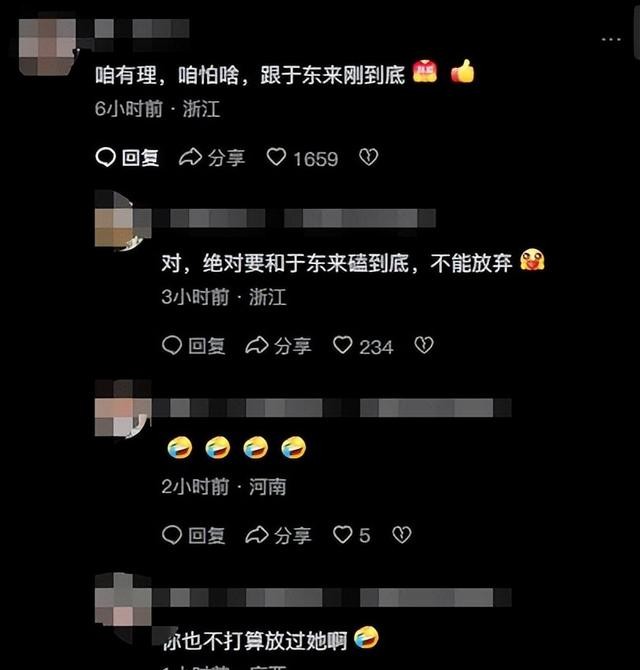640x670 pixels.
Task: Like the laughing emoji comment from 河南
Action: tap(352, 535)
